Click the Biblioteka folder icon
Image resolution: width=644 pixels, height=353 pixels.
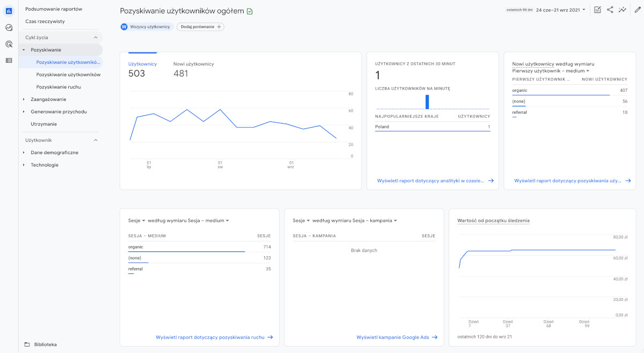[x=27, y=344]
